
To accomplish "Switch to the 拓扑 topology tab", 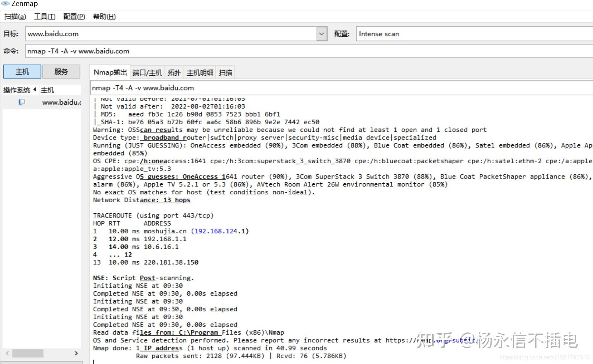I will coord(174,73).
